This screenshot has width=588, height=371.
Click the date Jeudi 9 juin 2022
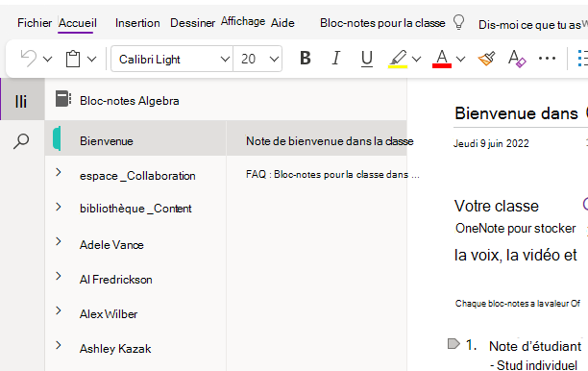coord(491,143)
